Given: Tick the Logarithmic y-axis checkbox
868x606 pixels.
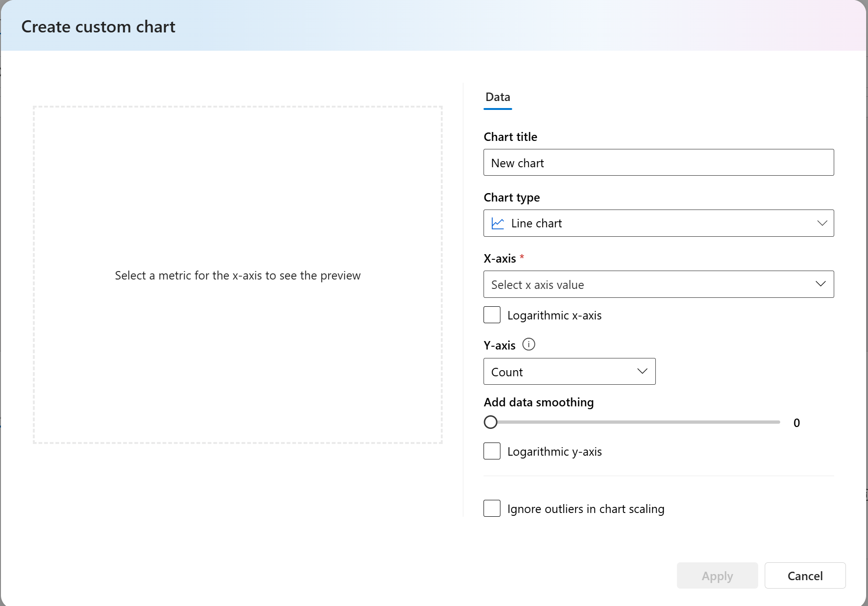Looking at the screenshot, I should point(492,451).
